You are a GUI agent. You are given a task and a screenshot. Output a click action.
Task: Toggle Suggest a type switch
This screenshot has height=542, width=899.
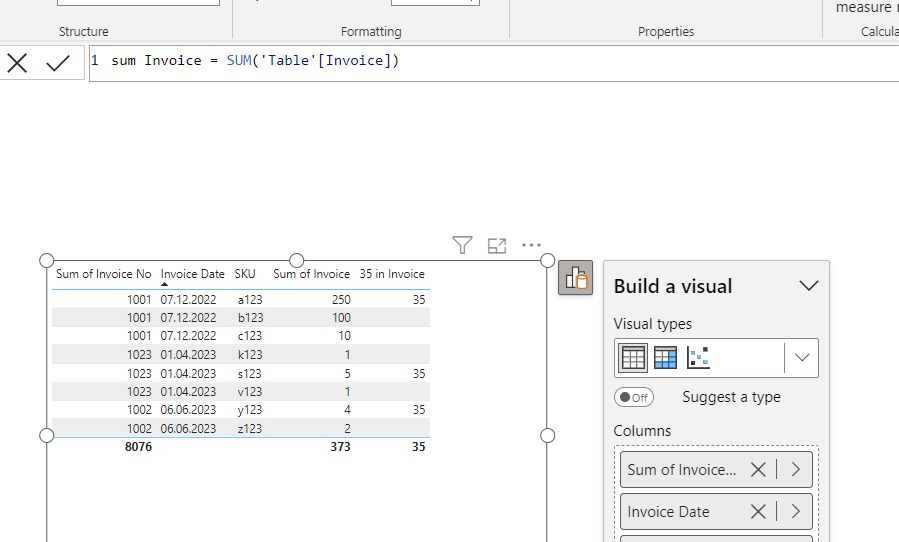coord(634,397)
